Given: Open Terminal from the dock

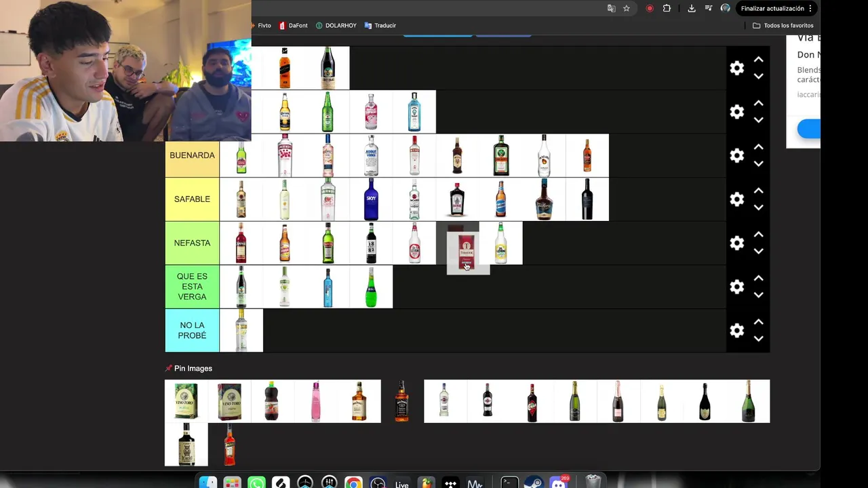Looking at the screenshot, I should click(509, 483).
